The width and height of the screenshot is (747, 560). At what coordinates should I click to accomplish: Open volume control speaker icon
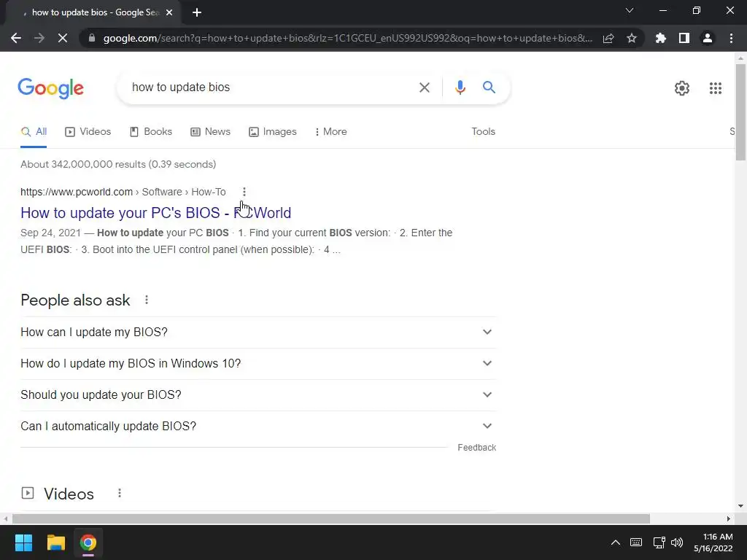[x=677, y=542]
